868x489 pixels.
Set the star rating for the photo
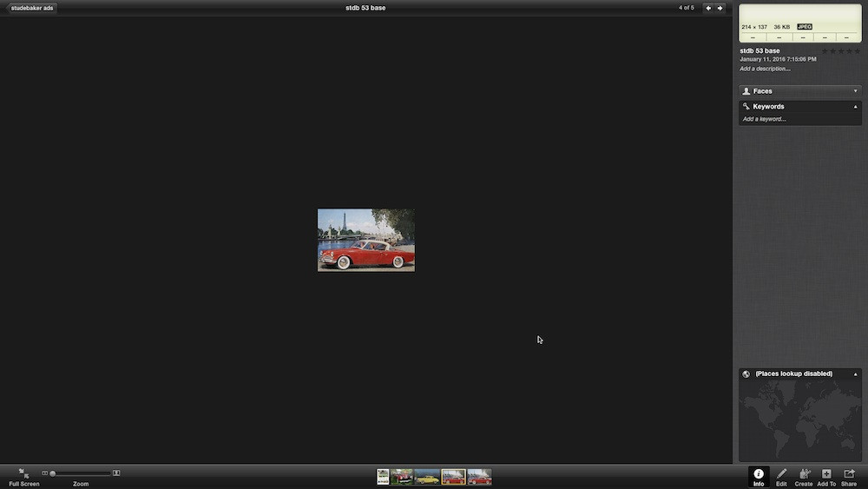[841, 51]
